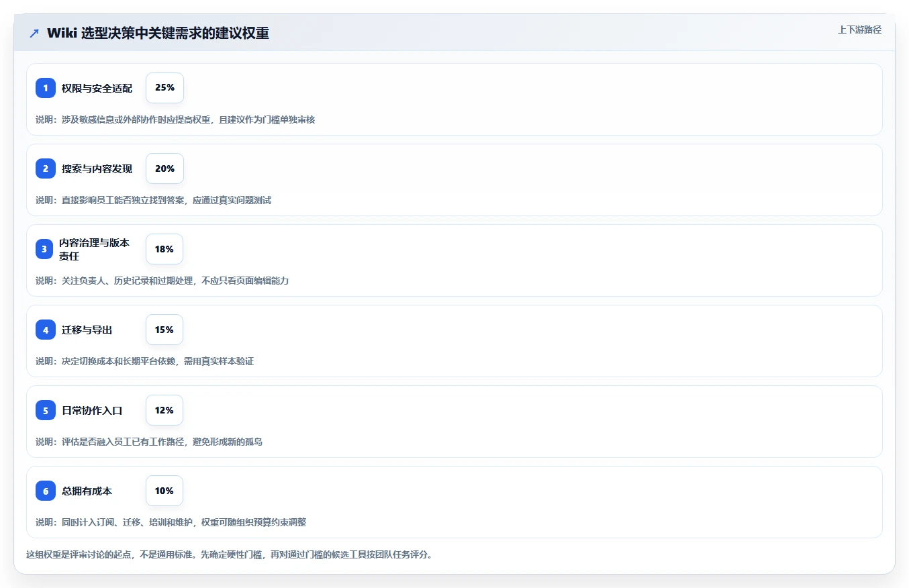Click the note about 直接影响员工能否独立找到答案
The image size is (909, 588).
pyautogui.click(x=153, y=200)
